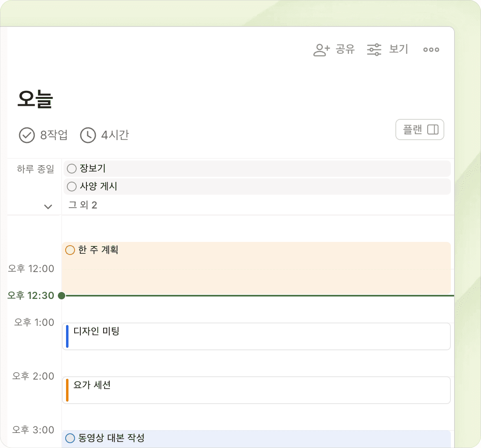This screenshot has width=481, height=448.
Task: Check off the 사양 게시 task
Action: click(x=72, y=187)
